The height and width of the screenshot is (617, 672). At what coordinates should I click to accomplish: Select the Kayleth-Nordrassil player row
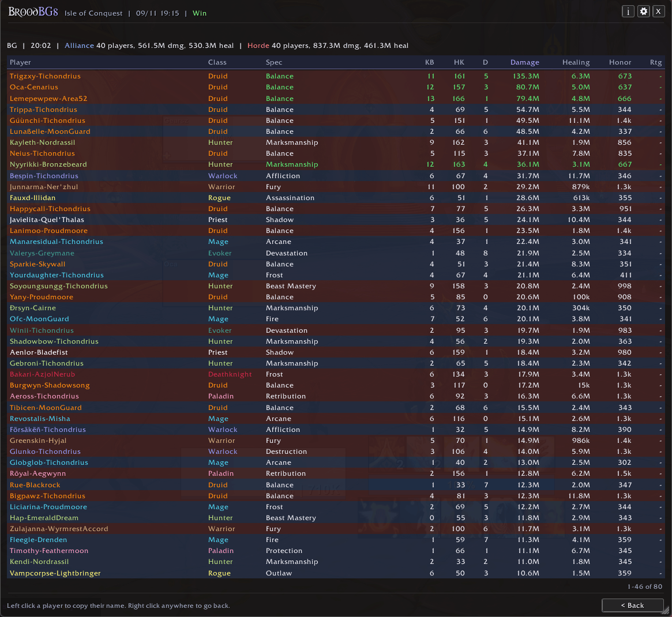pyautogui.click(x=336, y=142)
